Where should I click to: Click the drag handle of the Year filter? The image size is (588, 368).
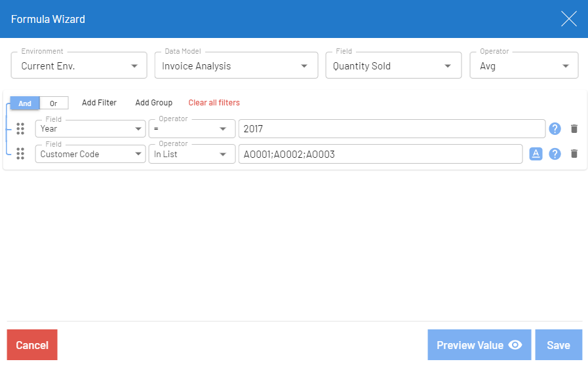20,129
